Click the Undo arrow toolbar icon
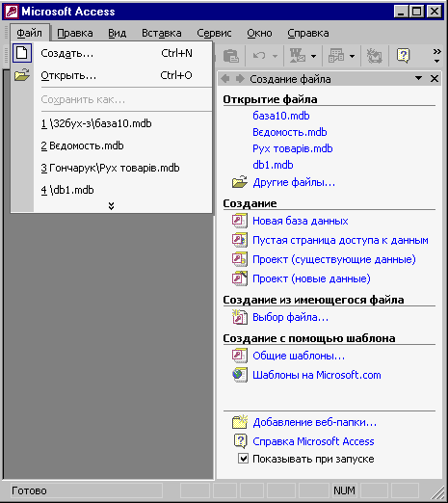 click(x=259, y=56)
